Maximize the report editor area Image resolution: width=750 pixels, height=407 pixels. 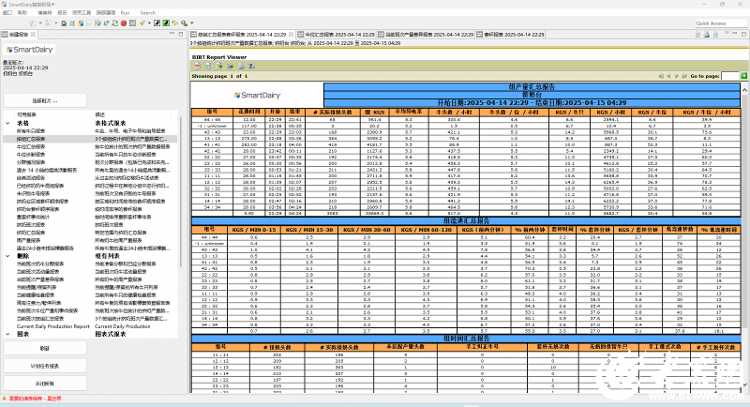tap(744, 34)
